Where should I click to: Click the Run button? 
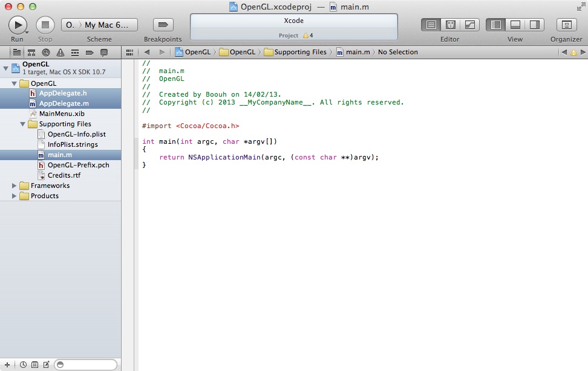18,25
